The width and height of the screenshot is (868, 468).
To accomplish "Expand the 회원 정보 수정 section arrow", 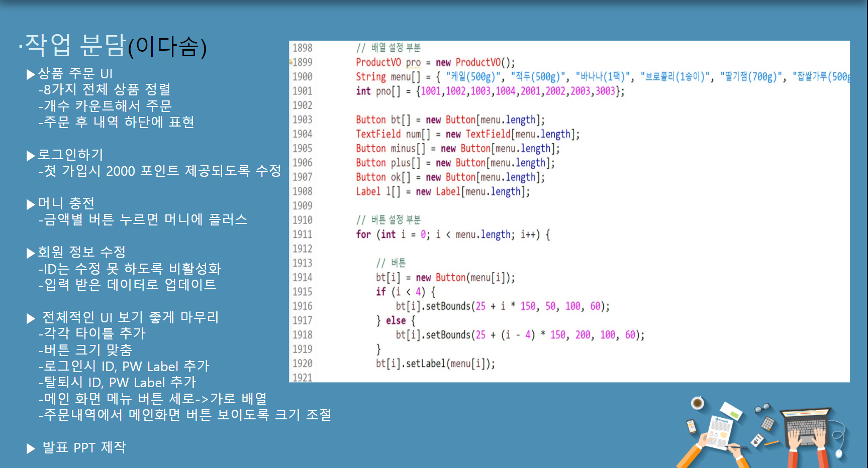I will coord(30,252).
